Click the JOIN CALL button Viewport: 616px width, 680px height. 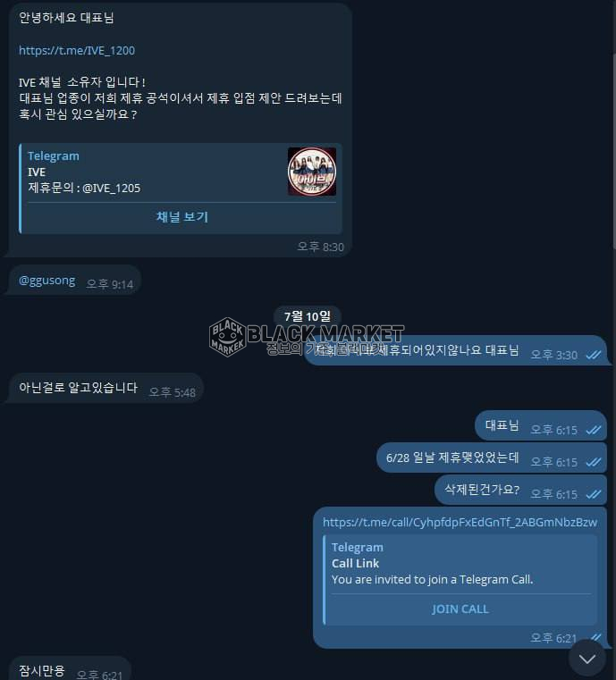tap(460, 609)
